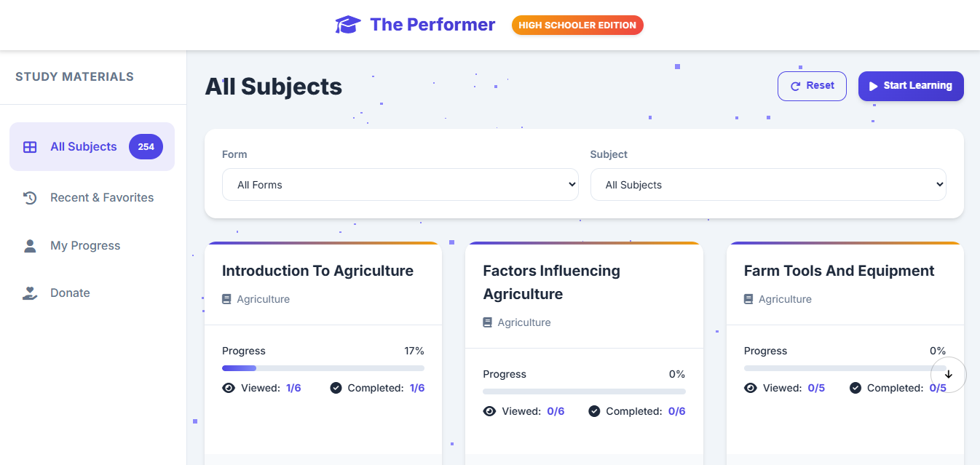The width and height of the screenshot is (980, 465).
Task: Click the My Progress person icon
Action: point(30,246)
